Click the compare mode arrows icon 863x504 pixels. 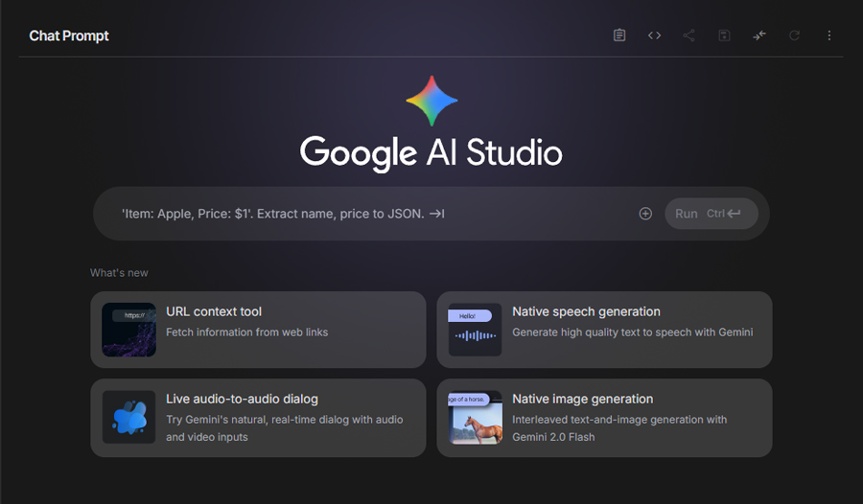[759, 35]
